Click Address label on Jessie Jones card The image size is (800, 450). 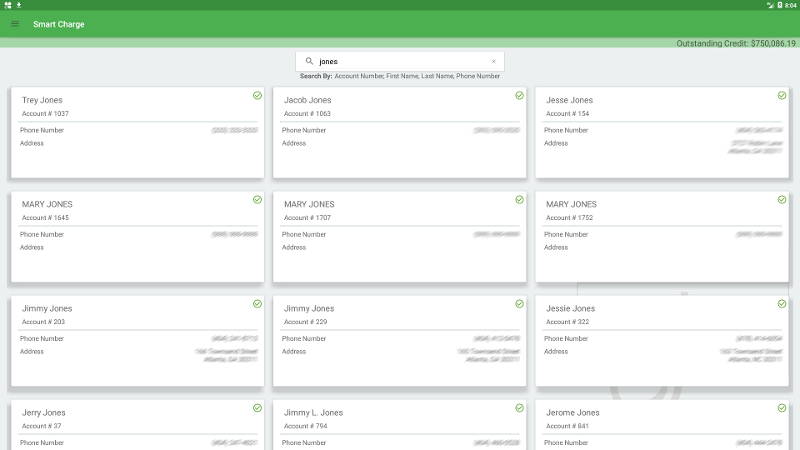[556, 352]
